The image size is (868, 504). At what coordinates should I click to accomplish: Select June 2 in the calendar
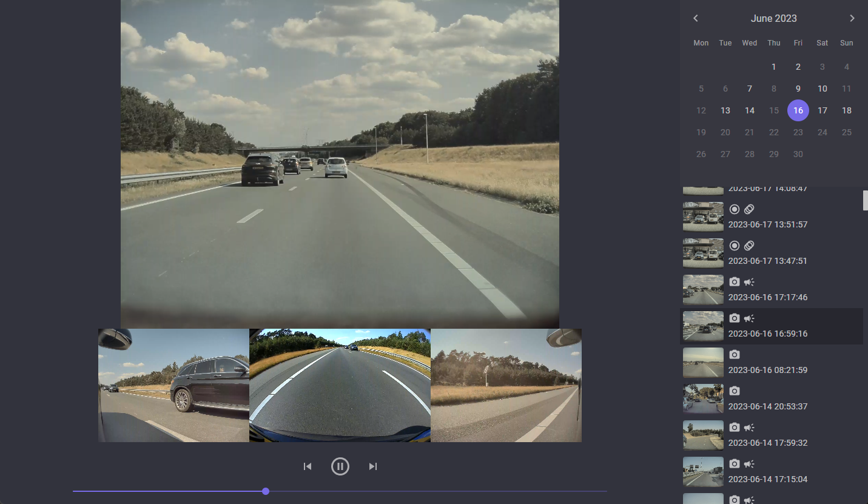pyautogui.click(x=798, y=67)
